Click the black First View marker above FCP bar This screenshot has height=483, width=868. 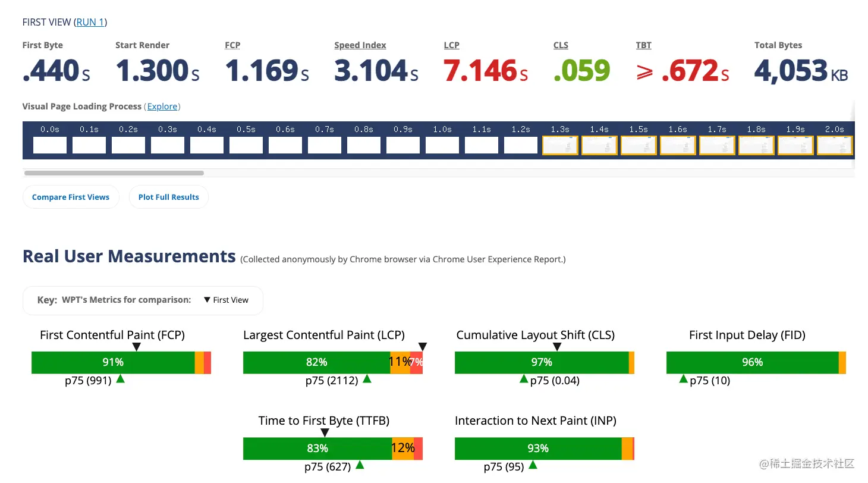click(x=136, y=347)
